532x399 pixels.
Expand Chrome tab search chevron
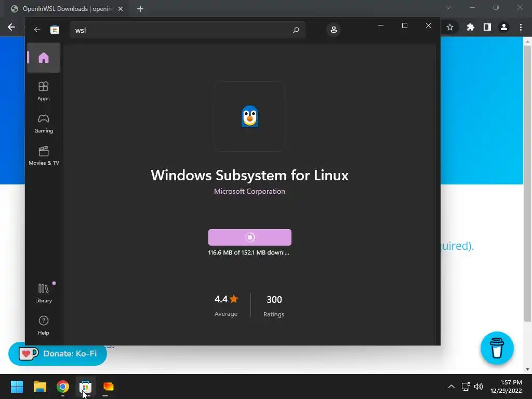pos(448,7)
